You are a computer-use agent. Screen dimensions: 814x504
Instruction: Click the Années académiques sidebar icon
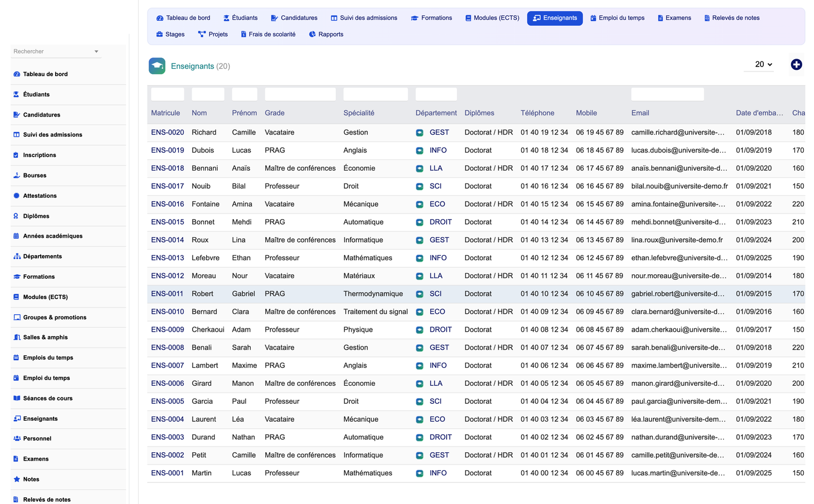click(x=16, y=236)
